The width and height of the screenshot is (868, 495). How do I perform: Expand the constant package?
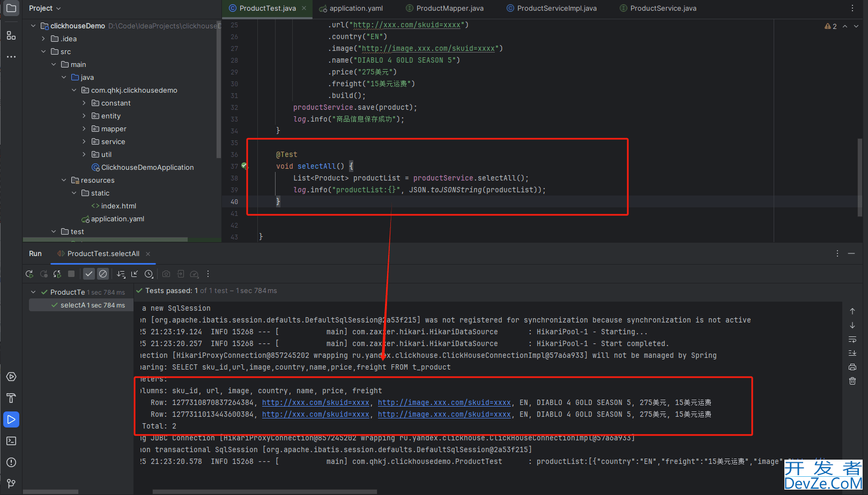[84, 103]
